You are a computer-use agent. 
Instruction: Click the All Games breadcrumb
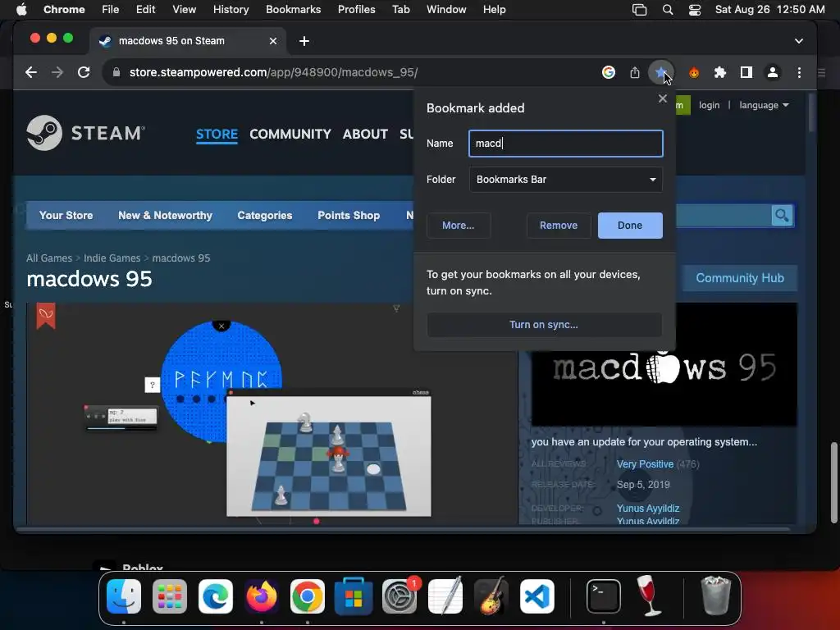coord(49,258)
